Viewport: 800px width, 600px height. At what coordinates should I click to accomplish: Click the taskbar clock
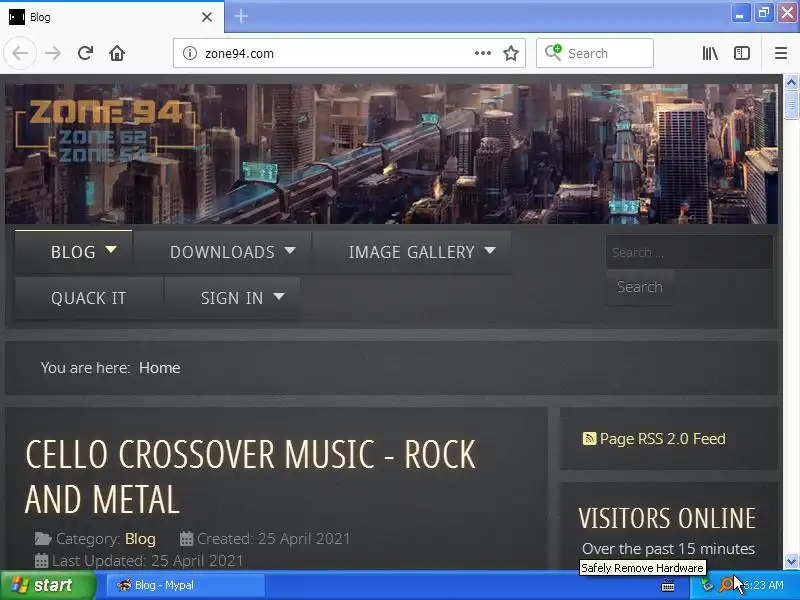[x=764, y=585]
